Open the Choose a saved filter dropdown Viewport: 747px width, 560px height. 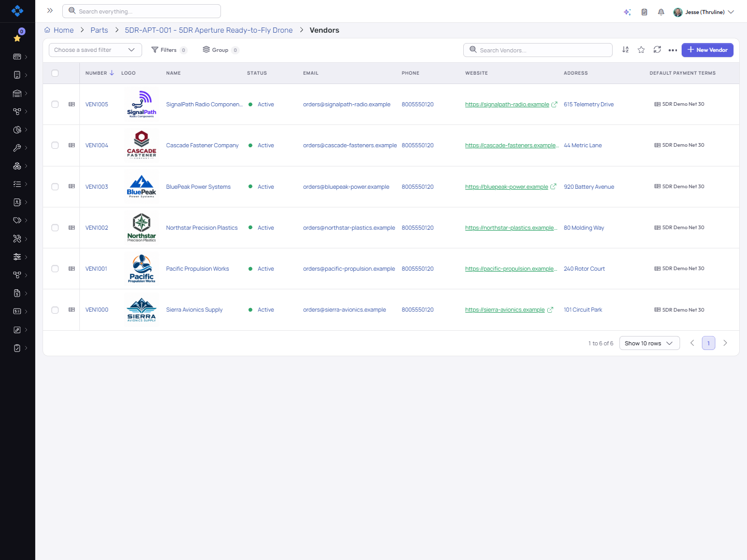tap(95, 50)
